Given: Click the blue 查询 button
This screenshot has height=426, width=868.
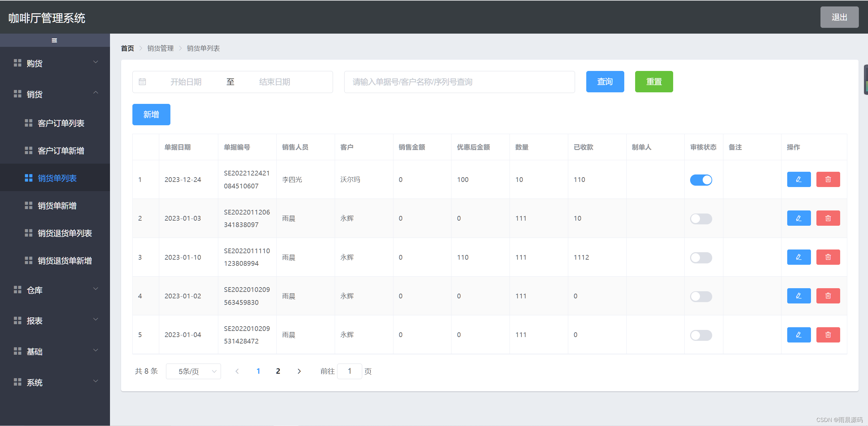Looking at the screenshot, I should pos(605,81).
